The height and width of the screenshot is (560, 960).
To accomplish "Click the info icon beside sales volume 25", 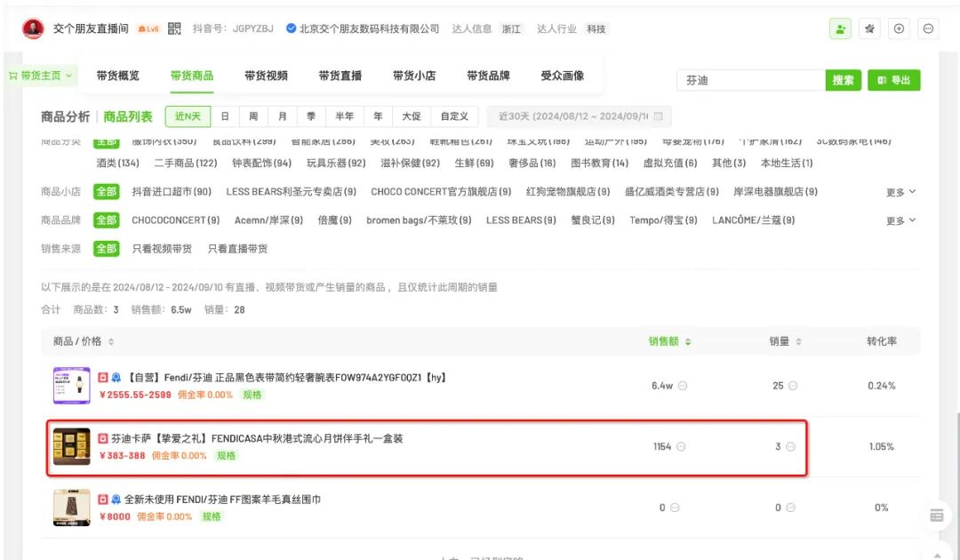I will (x=793, y=386).
